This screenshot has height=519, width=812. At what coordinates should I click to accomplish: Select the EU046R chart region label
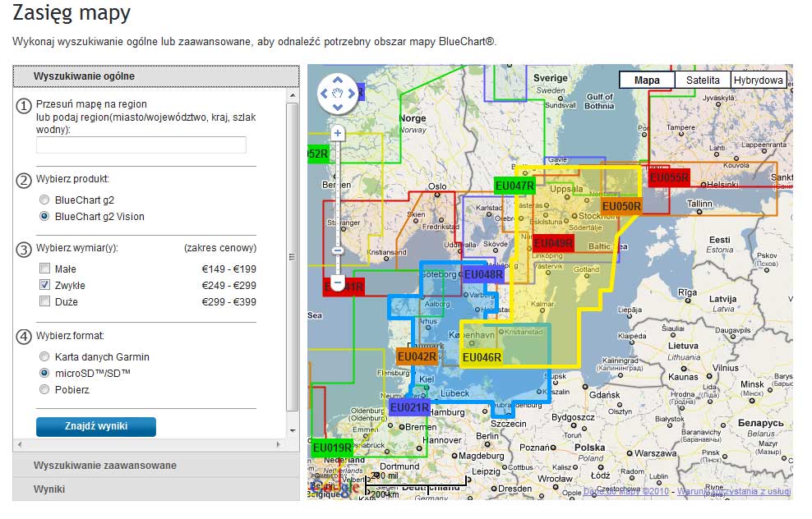click(482, 357)
